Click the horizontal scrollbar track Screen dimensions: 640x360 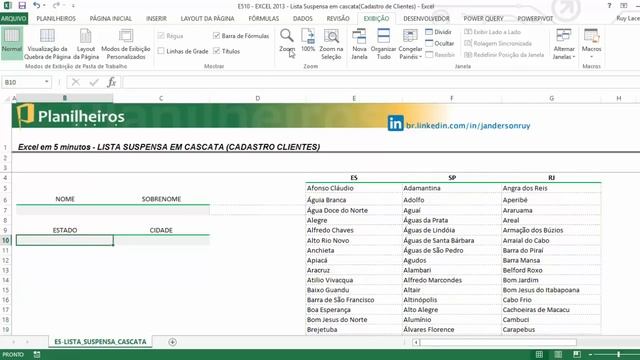(x=498, y=342)
